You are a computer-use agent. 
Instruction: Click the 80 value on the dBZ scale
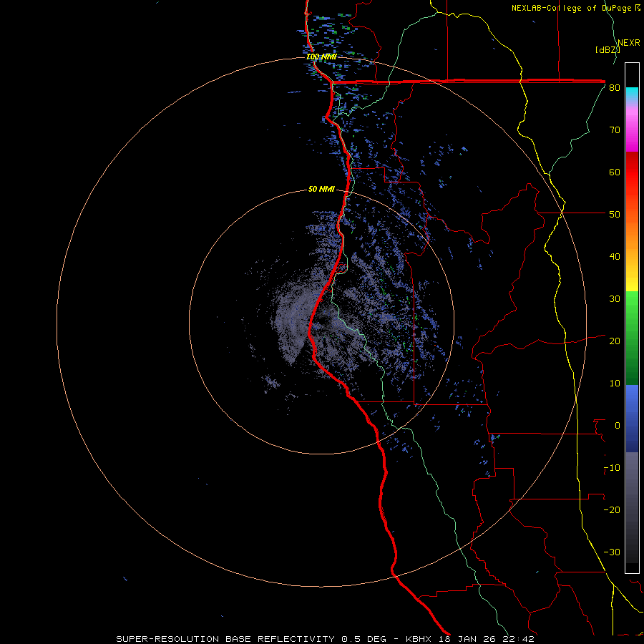(615, 88)
